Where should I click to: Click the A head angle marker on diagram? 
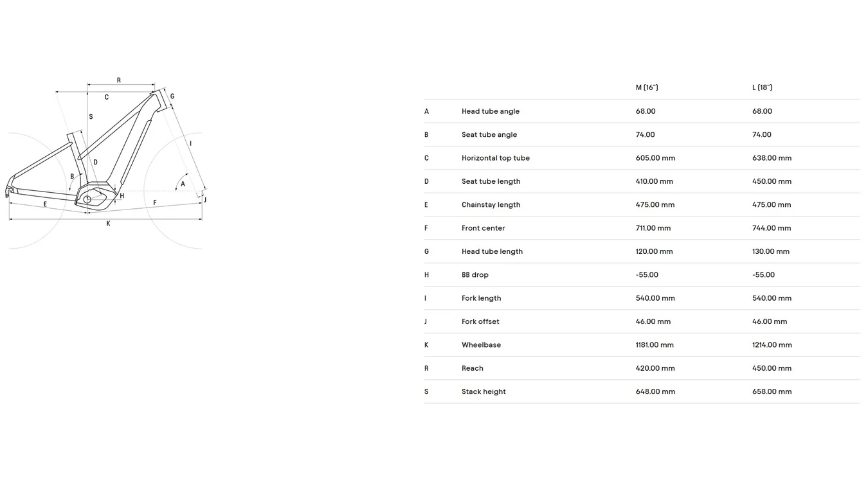(x=183, y=184)
